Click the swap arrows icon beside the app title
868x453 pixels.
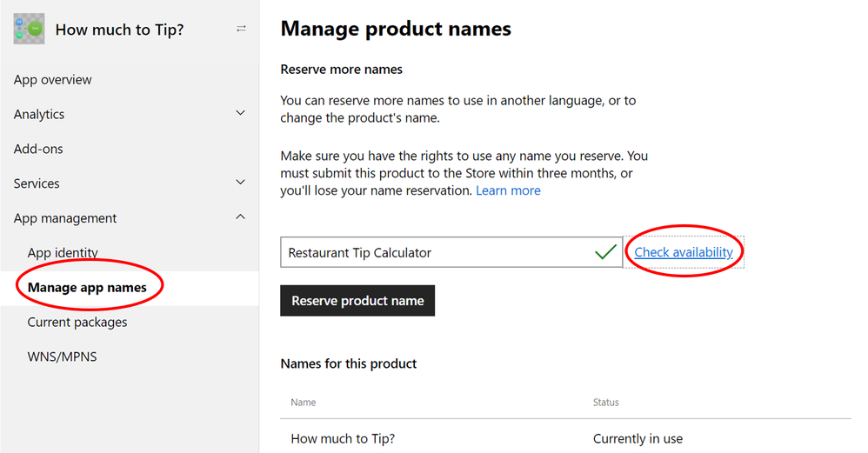pyautogui.click(x=241, y=30)
